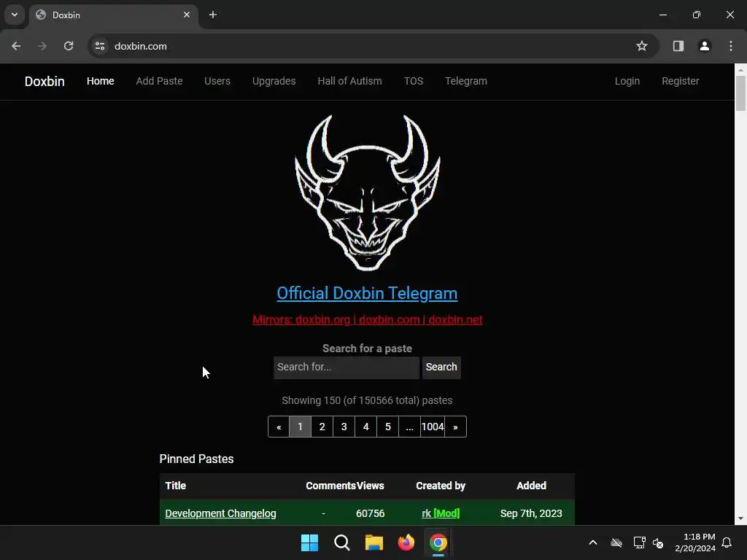This screenshot has width=747, height=560.
Task: Open the Users page
Action: tap(217, 81)
